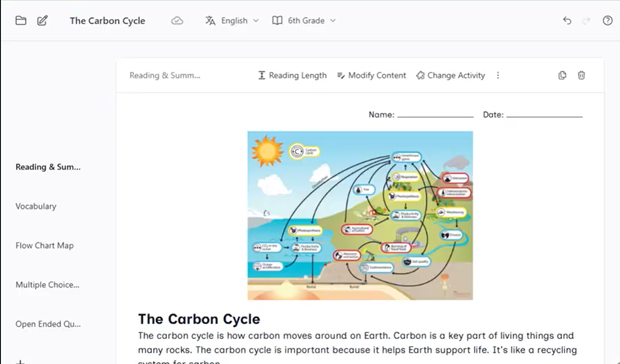The height and width of the screenshot is (364, 620).
Task: Click the Modify Content button
Action: 371,75
